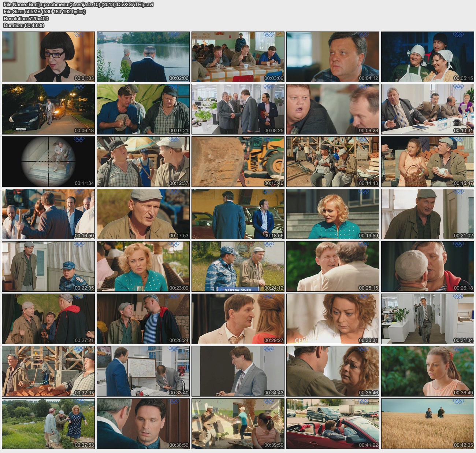Click the Olympic rings logo in 00:11:34 frame
This screenshot has width=476, height=453.
[x=79, y=140]
